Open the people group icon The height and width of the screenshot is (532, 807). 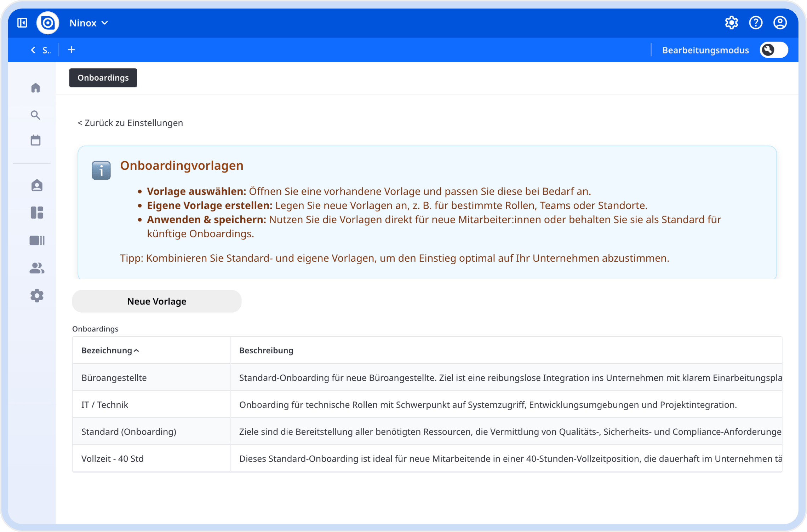[x=37, y=268]
